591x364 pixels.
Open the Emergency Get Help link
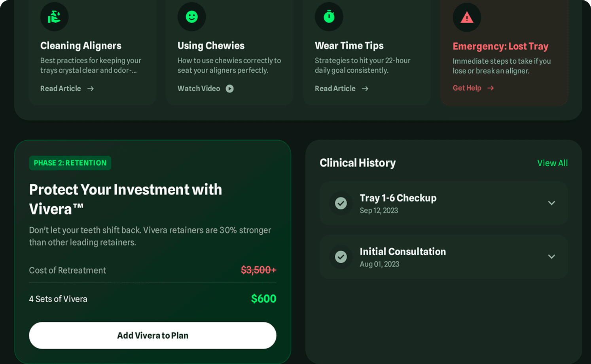pyautogui.click(x=467, y=88)
